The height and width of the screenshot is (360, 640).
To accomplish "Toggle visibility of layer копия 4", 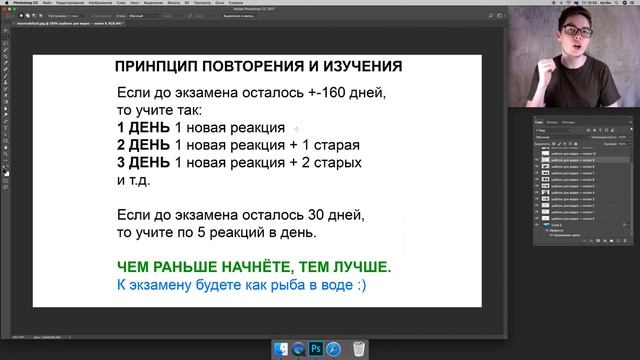I will [x=537, y=193].
